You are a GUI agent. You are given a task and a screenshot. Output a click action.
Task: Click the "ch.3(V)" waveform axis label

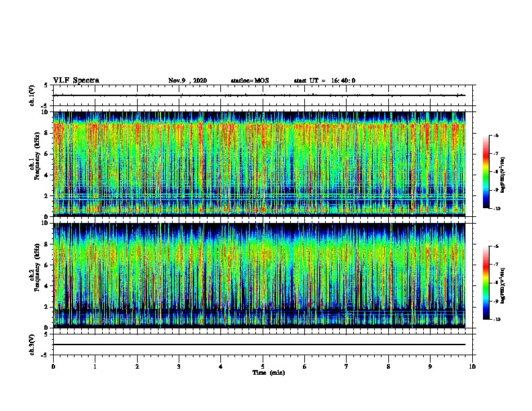(x=32, y=345)
